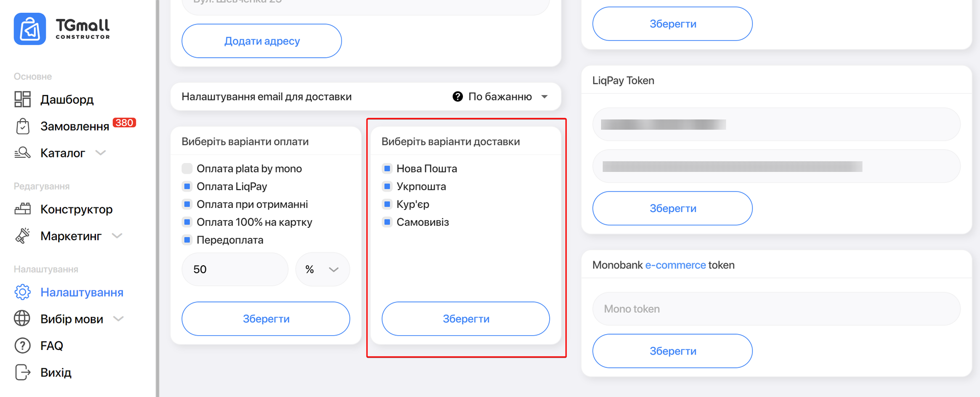Open the Dashboard grid icon

(22, 99)
